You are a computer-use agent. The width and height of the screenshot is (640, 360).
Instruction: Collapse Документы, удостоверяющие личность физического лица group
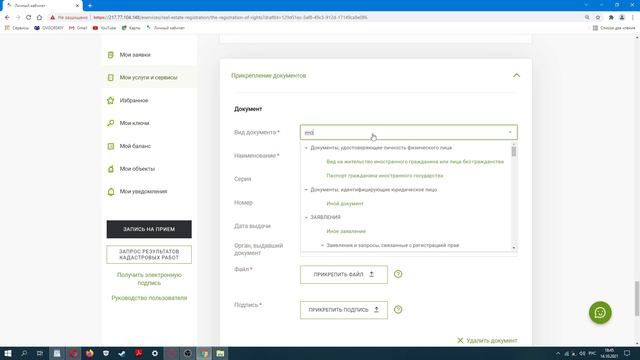coord(306,148)
